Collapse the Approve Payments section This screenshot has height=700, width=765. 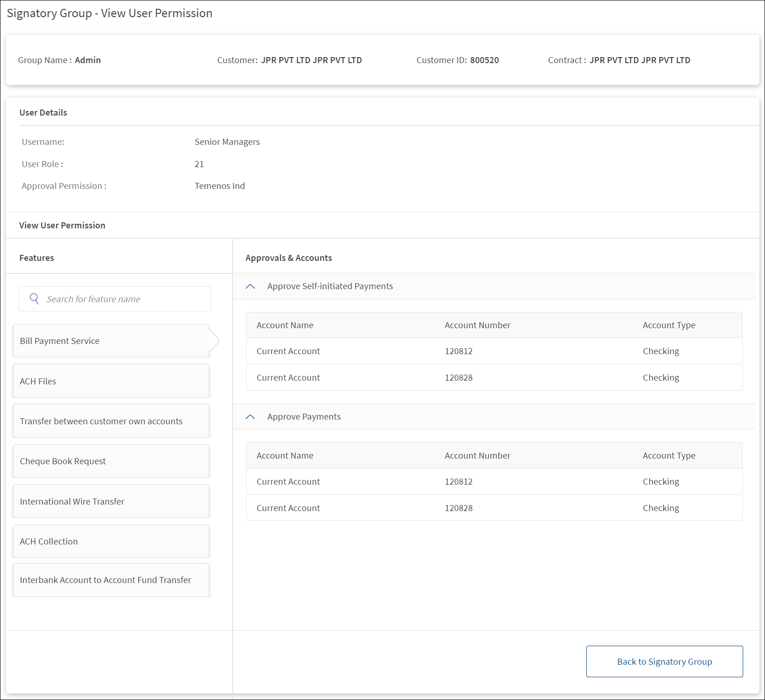click(250, 417)
